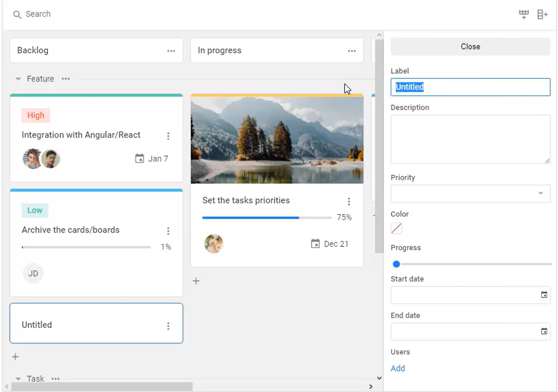Click the Label input field

point(470,87)
